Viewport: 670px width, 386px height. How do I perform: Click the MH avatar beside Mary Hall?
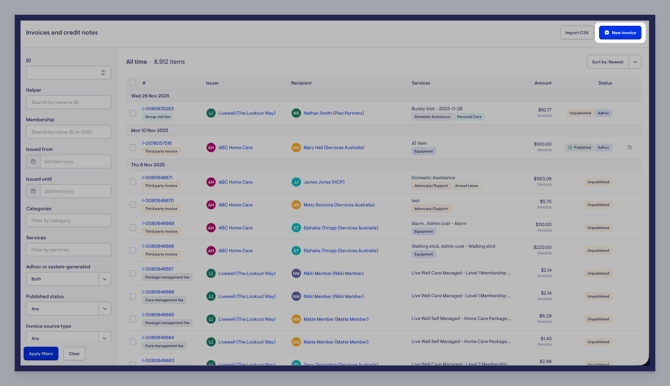tap(296, 147)
